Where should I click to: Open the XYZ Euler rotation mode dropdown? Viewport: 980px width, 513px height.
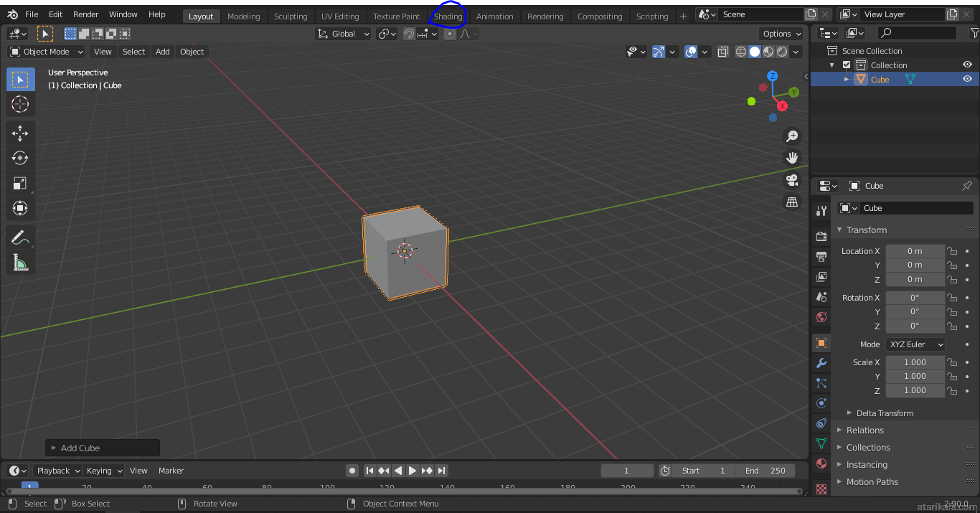(x=916, y=344)
